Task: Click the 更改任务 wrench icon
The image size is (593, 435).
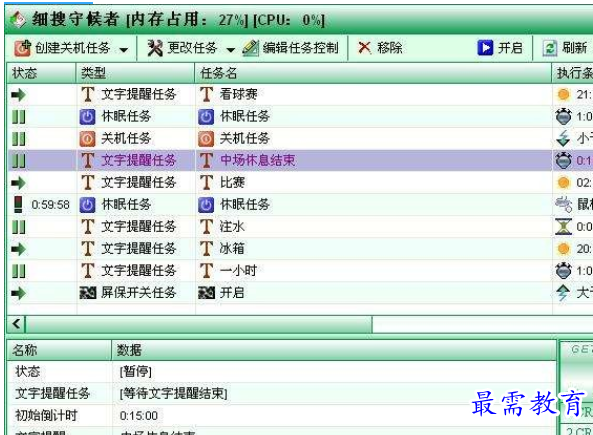Action: pos(155,48)
